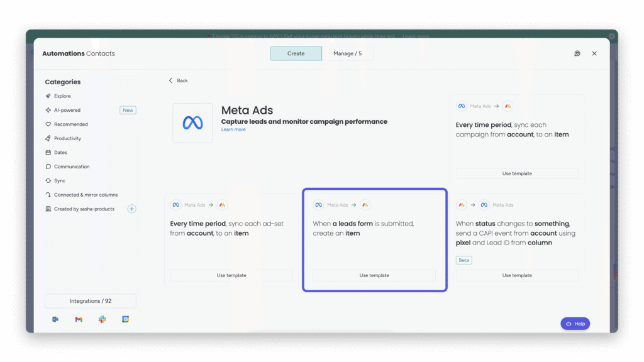Screen dimensions: 644x362
Task: Click monday icon on CAPI event card
Action: [462, 205]
